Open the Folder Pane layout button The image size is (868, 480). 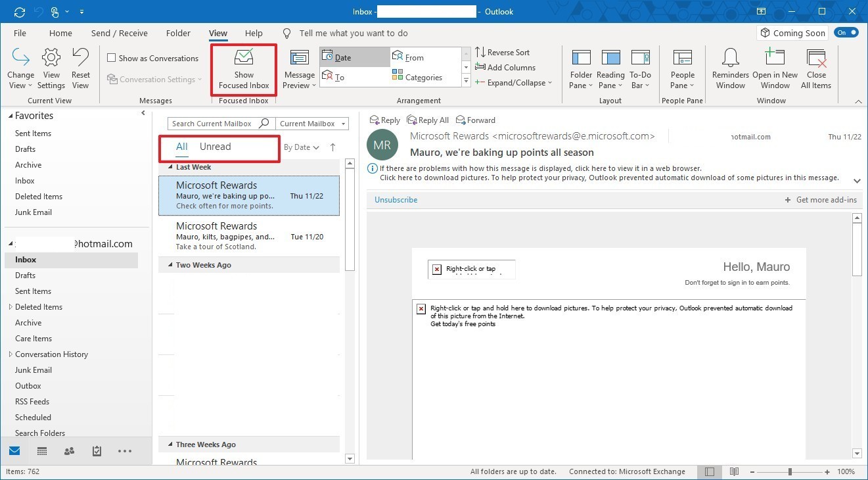coord(581,68)
